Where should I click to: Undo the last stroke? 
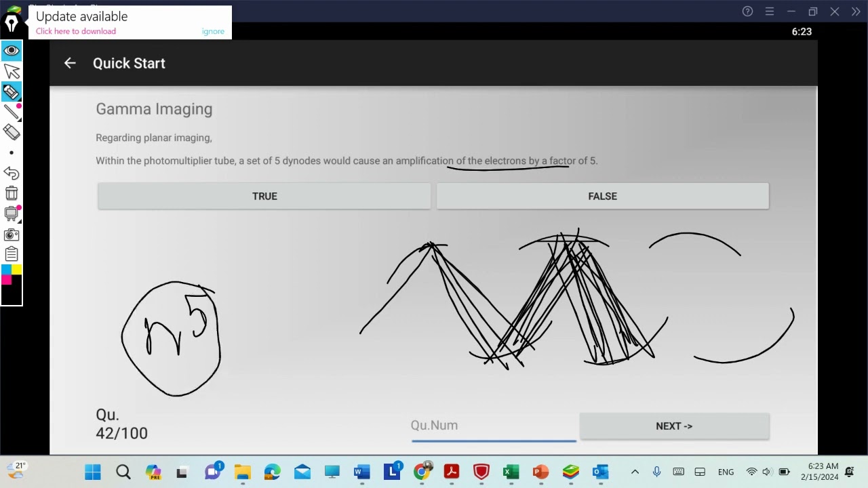coord(11,174)
